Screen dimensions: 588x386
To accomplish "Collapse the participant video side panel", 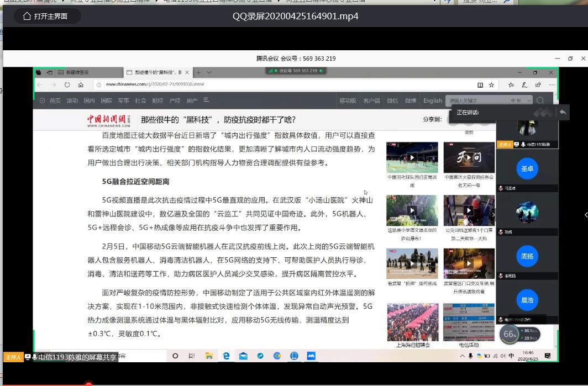I will coord(585,215).
